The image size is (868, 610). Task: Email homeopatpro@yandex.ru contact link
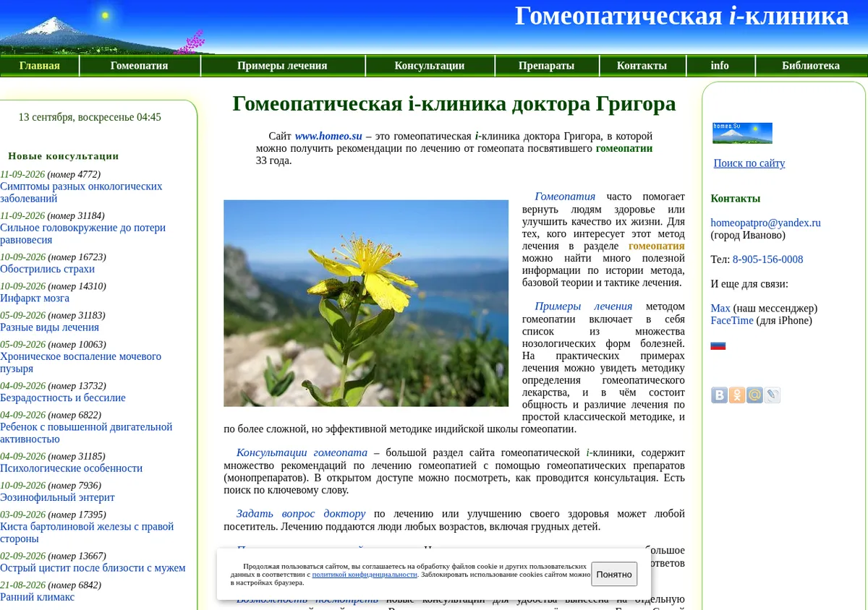pyautogui.click(x=765, y=223)
